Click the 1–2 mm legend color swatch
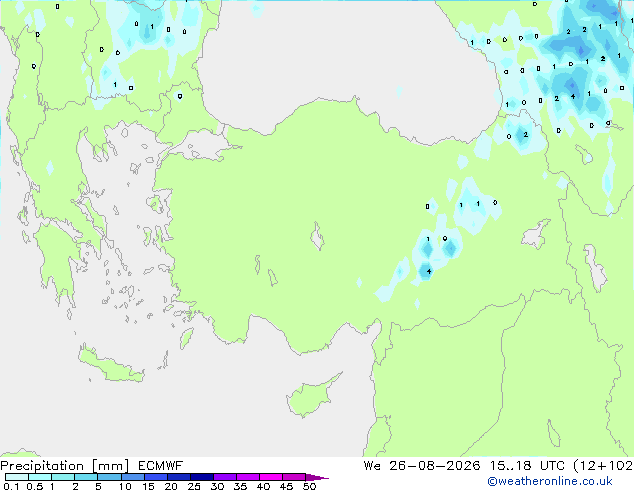634x490 pixels. click(63, 477)
